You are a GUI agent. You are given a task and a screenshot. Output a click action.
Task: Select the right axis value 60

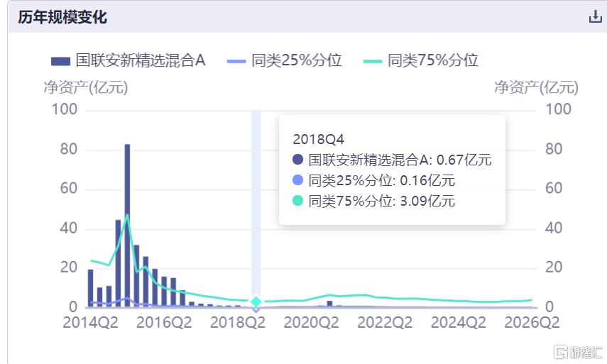pos(554,188)
